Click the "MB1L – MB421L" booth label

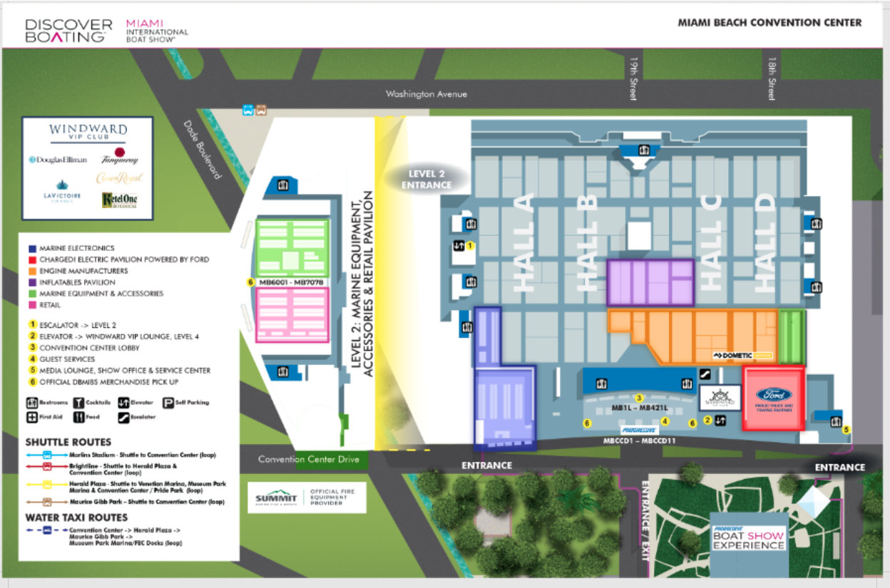(x=639, y=409)
